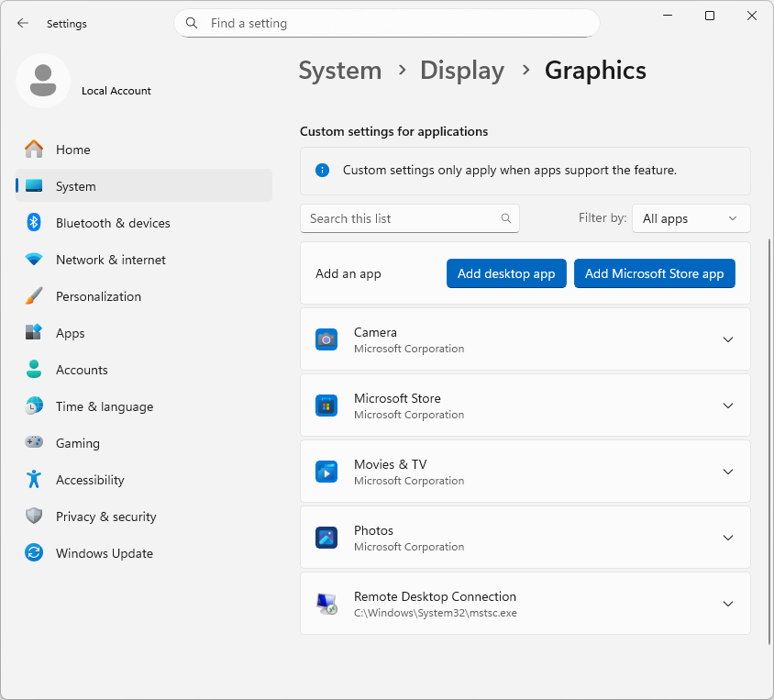Image resolution: width=774 pixels, height=700 pixels.
Task: Click the Remote Desktop Connection icon
Action: [x=326, y=603]
